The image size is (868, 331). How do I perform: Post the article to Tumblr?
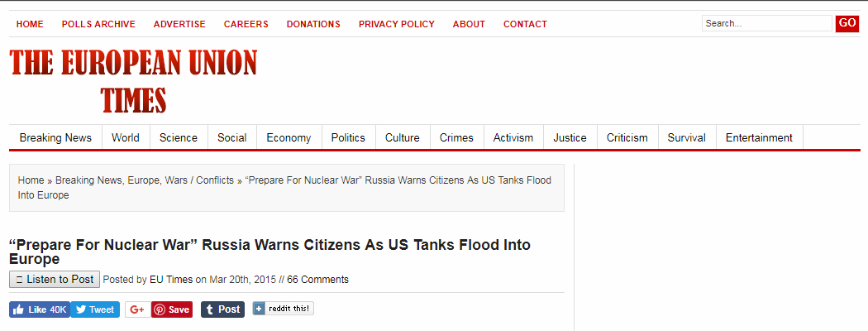coord(222,309)
